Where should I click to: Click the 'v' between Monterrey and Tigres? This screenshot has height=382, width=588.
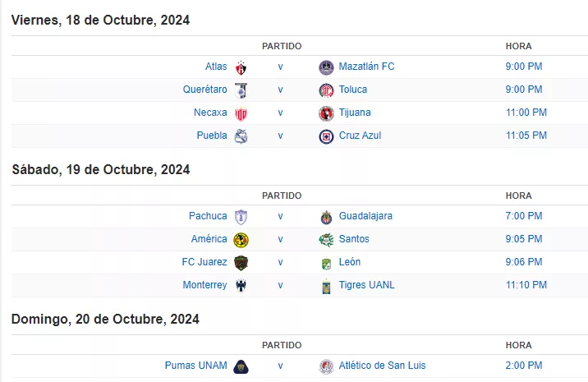pos(280,286)
